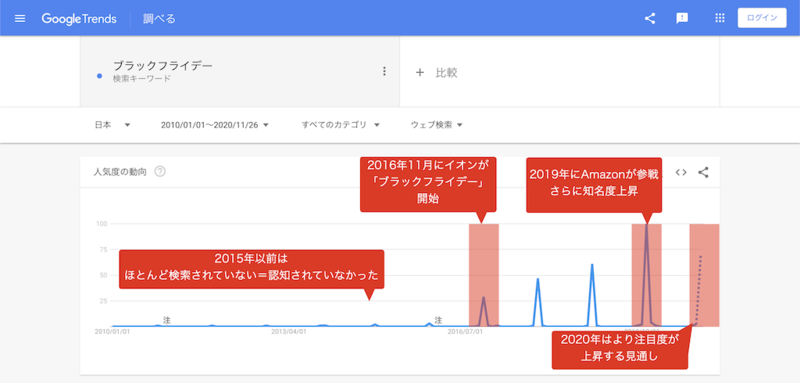Click the plus icon next to 比較
Screen dimensions: 800x383
pos(420,72)
